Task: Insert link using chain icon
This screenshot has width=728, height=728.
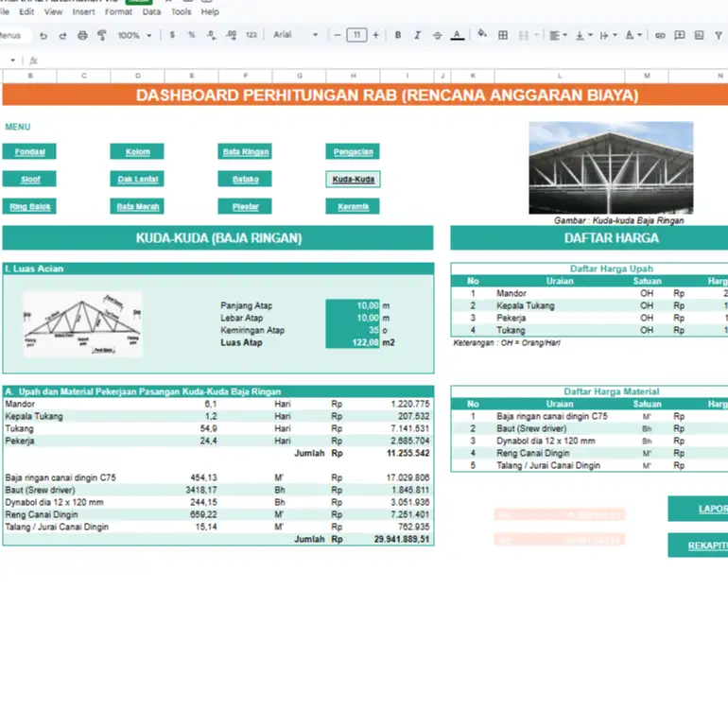Action: (660, 35)
